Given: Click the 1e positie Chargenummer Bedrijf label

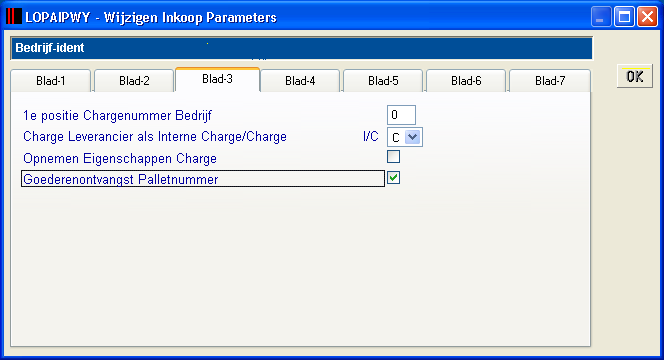Looking at the screenshot, I should click(x=117, y=115).
